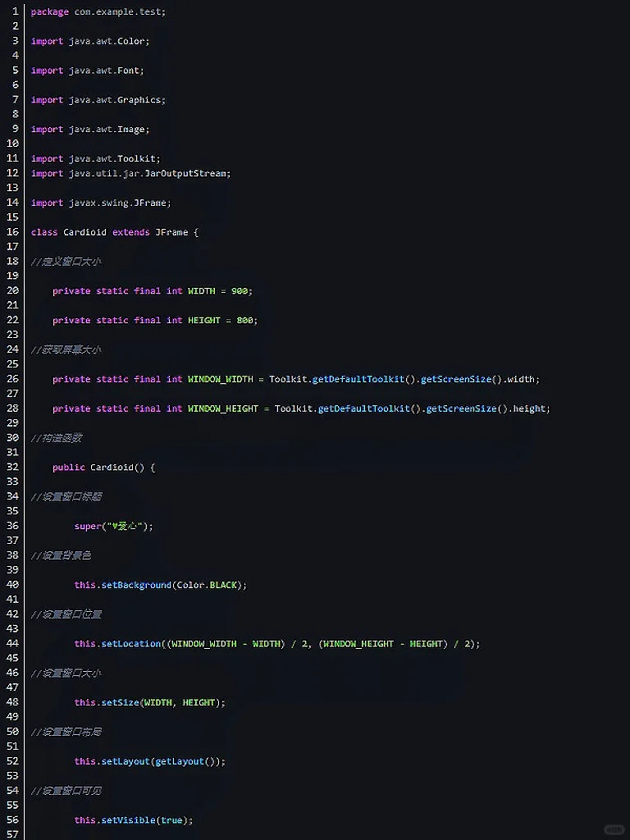Click the comment on line 24
The image size is (630, 840).
pos(66,349)
